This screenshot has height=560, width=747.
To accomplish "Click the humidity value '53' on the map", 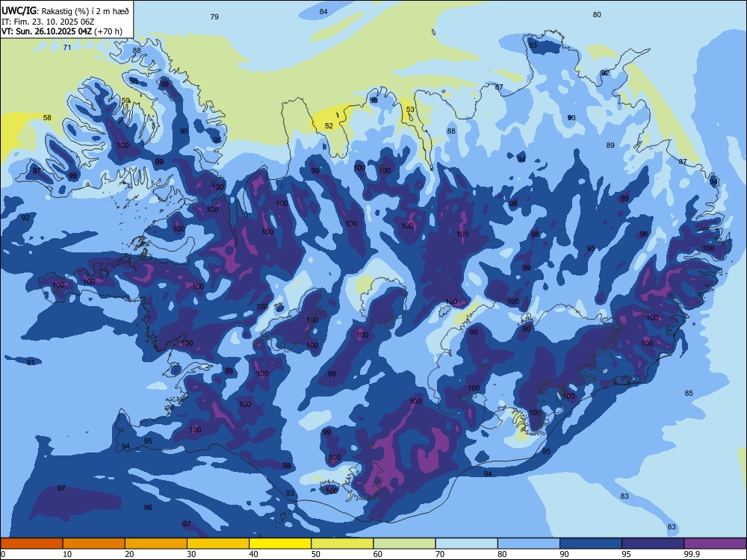I will click(410, 110).
